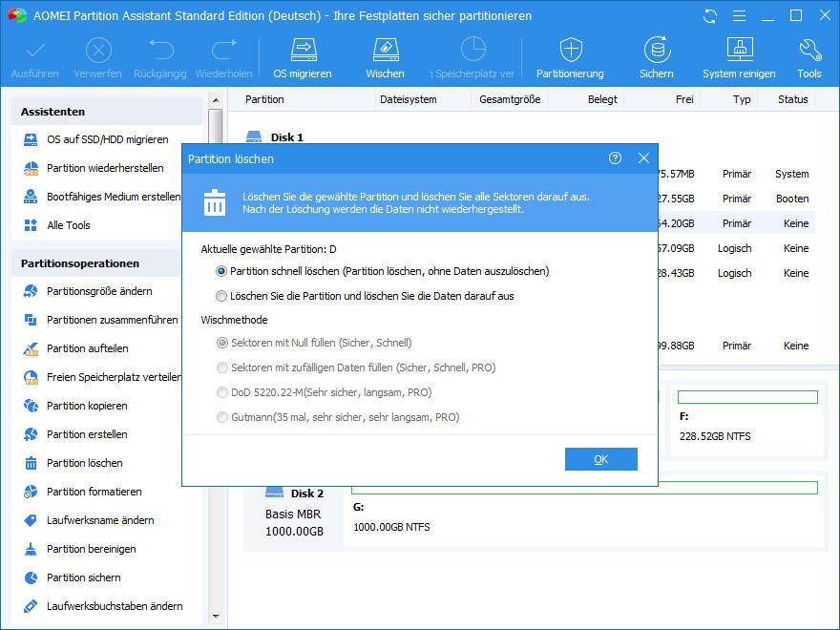Select Sektoren mit Null füllen method
Screen dimensions: 840x630
[221, 343]
